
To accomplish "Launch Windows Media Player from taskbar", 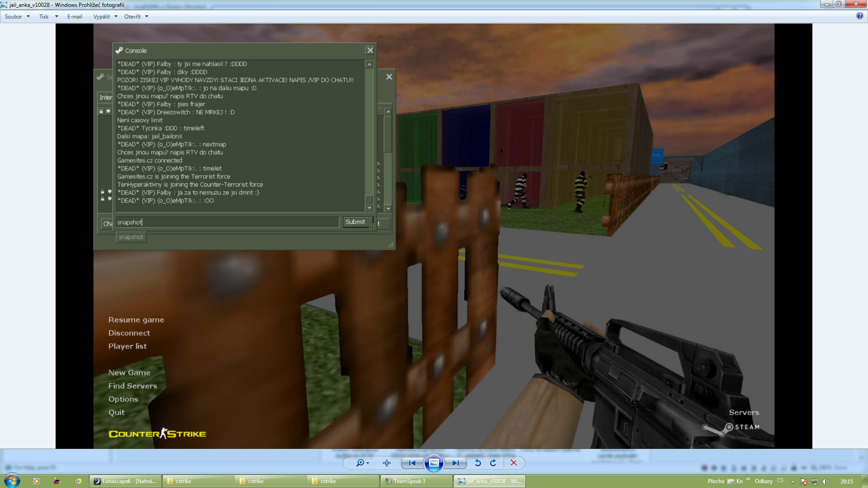I will click(x=37, y=481).
